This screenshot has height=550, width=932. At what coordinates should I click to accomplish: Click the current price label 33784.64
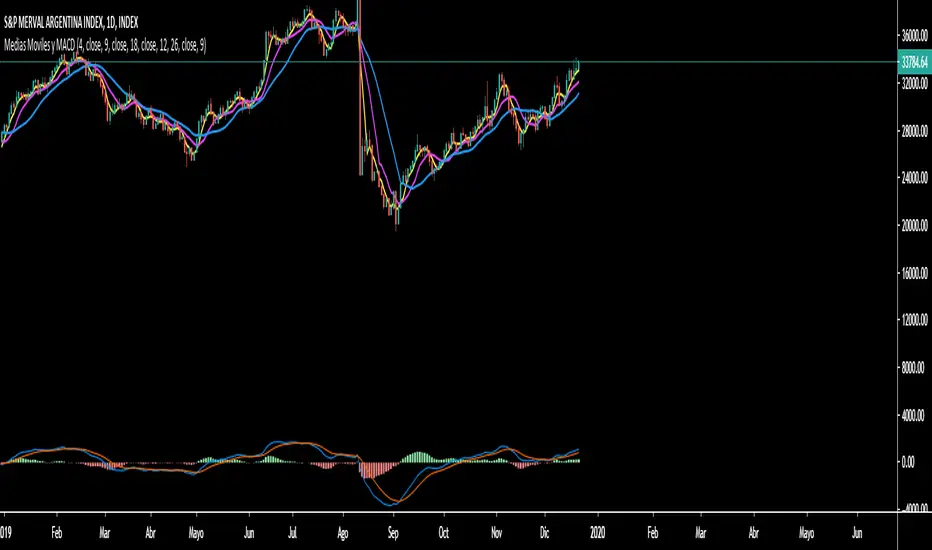click(914, 62)
